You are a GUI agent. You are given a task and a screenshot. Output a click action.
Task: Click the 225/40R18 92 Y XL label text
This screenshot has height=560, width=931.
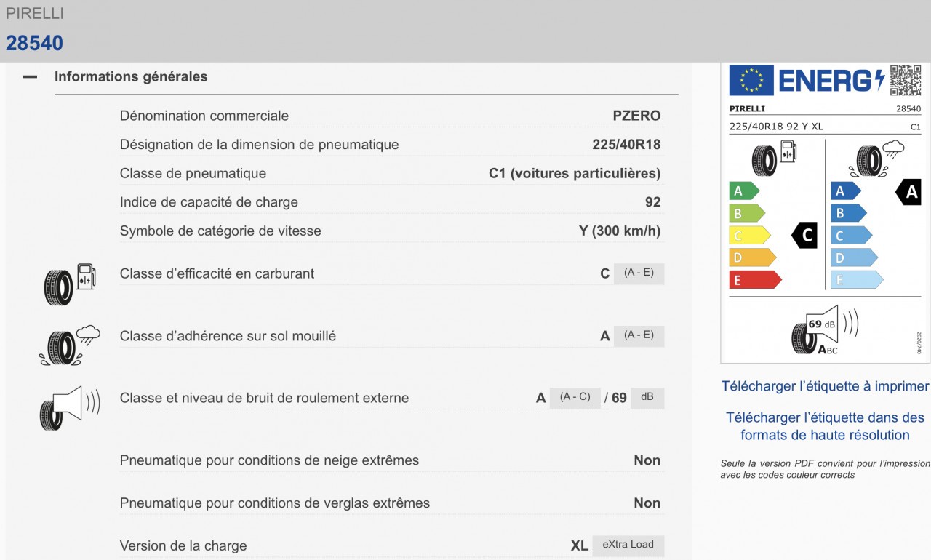777,127
